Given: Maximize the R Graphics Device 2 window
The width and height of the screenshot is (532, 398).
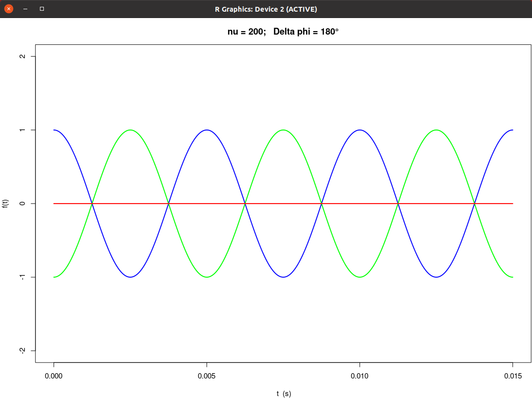Looking at the screenshot, I should 42,9.
